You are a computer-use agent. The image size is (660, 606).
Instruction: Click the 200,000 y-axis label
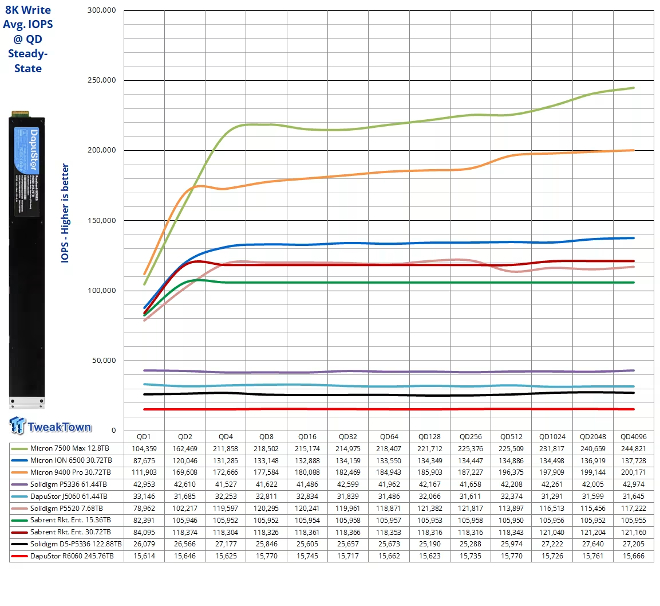tap(102, 150)
